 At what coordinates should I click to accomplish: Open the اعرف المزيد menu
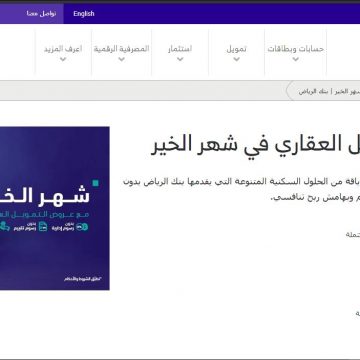(x=63, y=49)
